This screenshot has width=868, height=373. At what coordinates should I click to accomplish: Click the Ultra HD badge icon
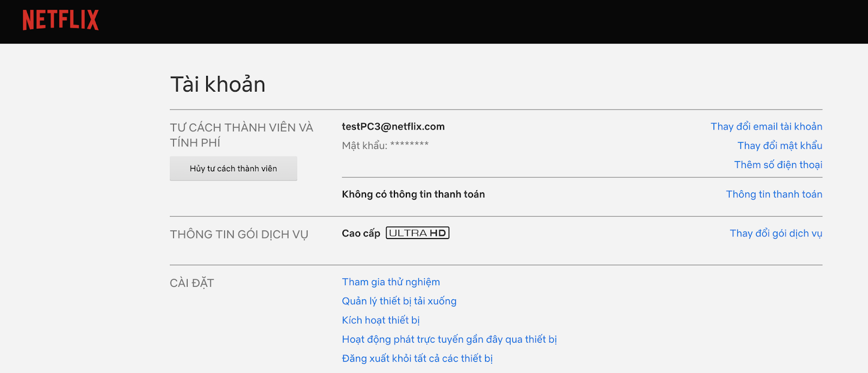pos(417,233)
